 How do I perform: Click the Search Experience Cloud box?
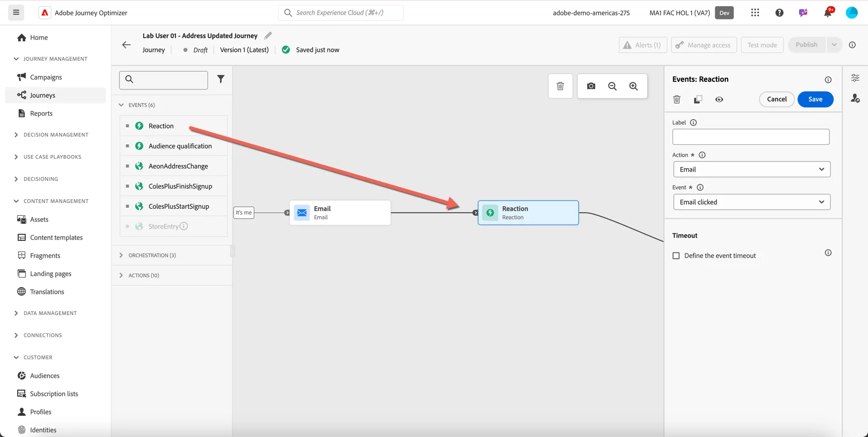341,13
